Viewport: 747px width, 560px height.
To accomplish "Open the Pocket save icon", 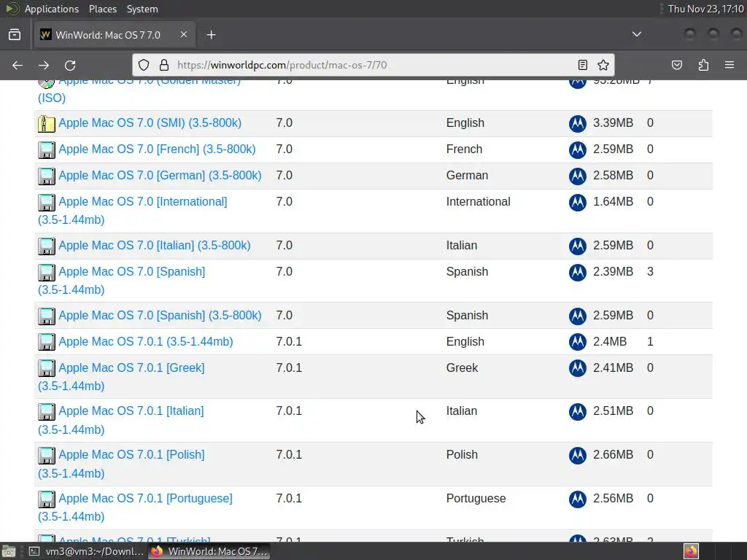I will [677, 65].
